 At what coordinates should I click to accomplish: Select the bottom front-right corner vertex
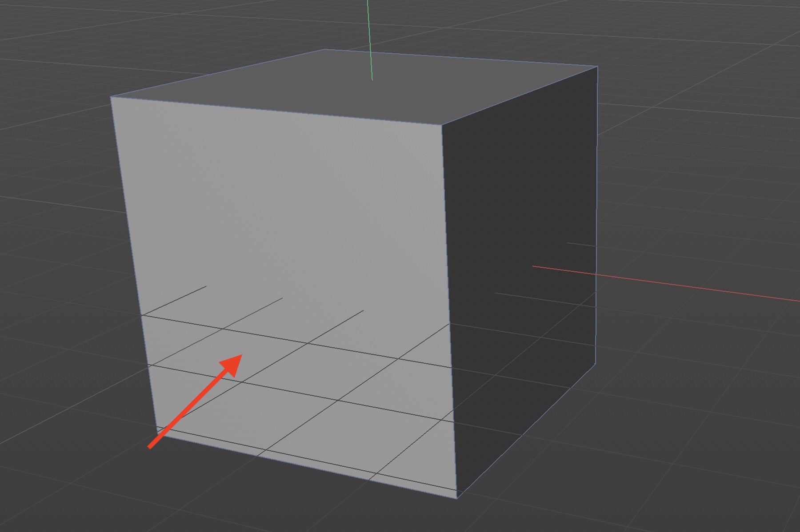point(457,498)
